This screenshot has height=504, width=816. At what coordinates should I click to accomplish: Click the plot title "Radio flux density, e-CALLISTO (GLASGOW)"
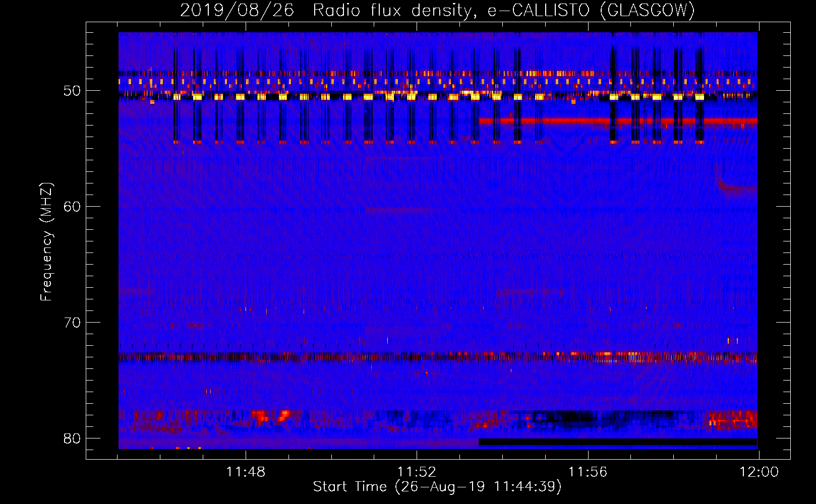pos(503,11)
